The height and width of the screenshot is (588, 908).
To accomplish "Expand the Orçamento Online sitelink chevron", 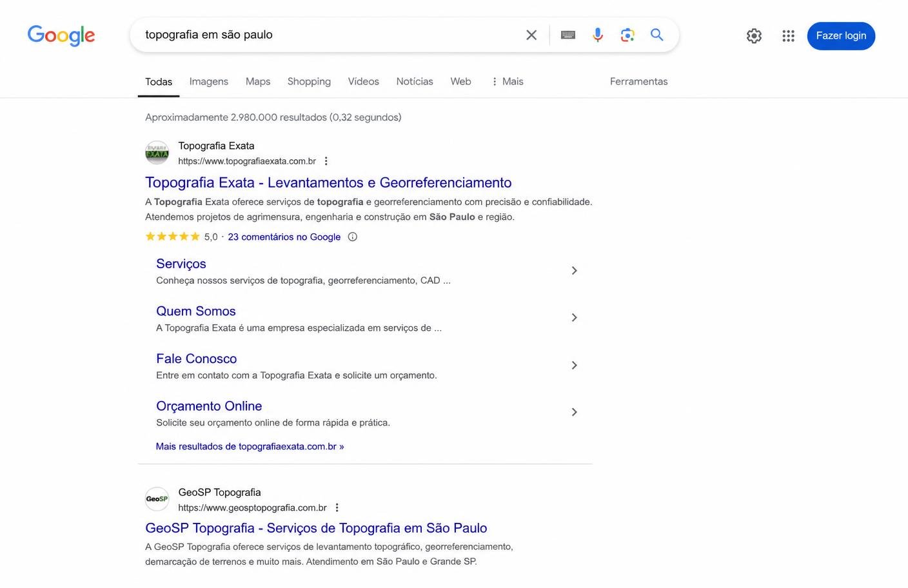I will tap(574, 413).
